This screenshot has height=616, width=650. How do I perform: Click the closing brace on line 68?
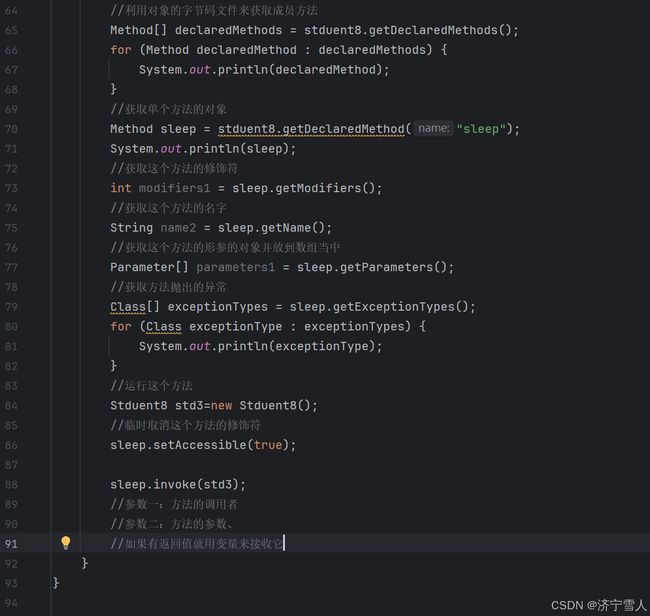[113, 89]
